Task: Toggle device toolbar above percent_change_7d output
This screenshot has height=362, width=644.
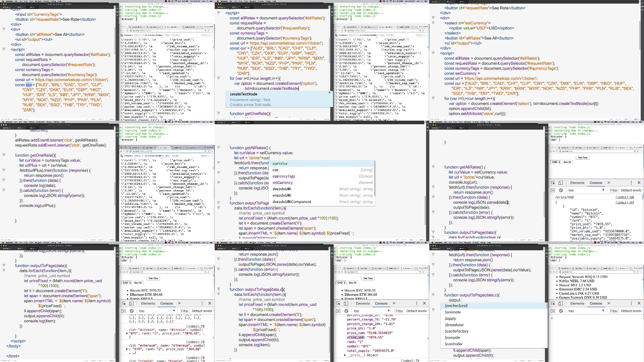Action: tap(346, 303)
